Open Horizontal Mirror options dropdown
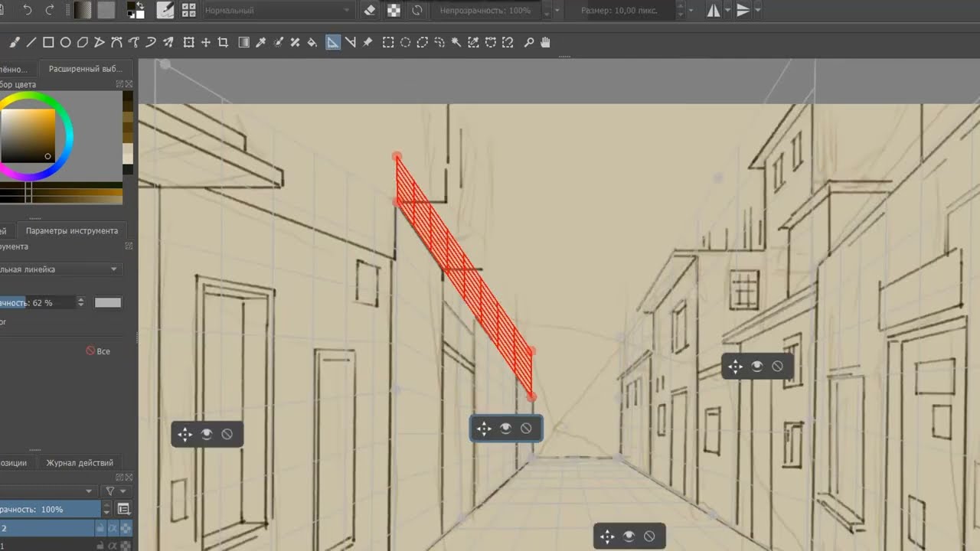This screenshot has height=551, width=980. pyautogui.click(x=727, y=10)
